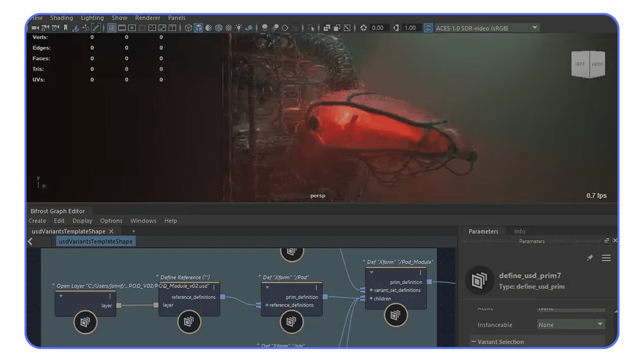This screenshot has height=362, width=644.
Task: Open the Renderer menu
Action: [148, 18]
